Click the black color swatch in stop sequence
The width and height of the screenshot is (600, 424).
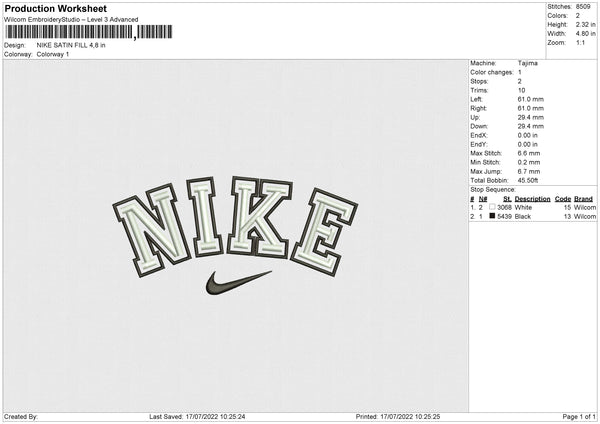click(492, 216)
